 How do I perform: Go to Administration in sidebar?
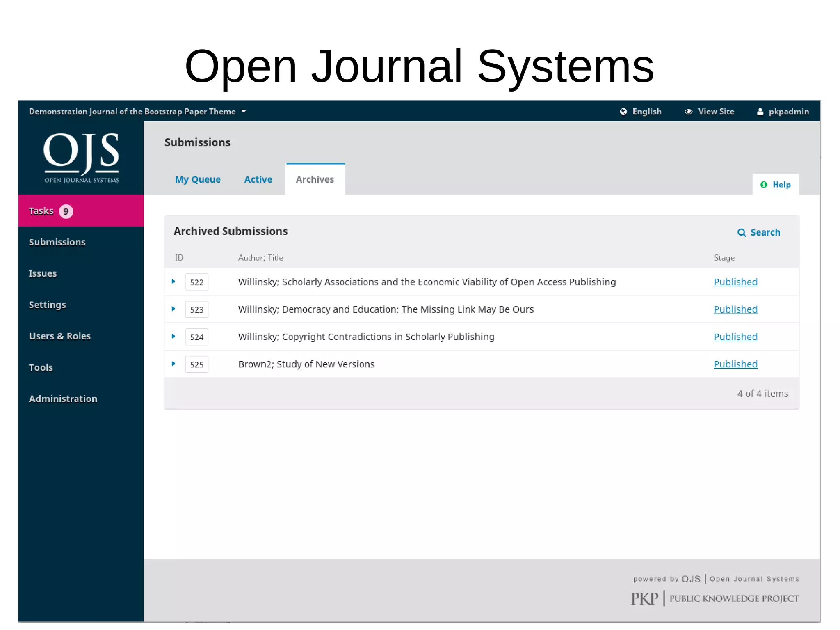[63, 399]
